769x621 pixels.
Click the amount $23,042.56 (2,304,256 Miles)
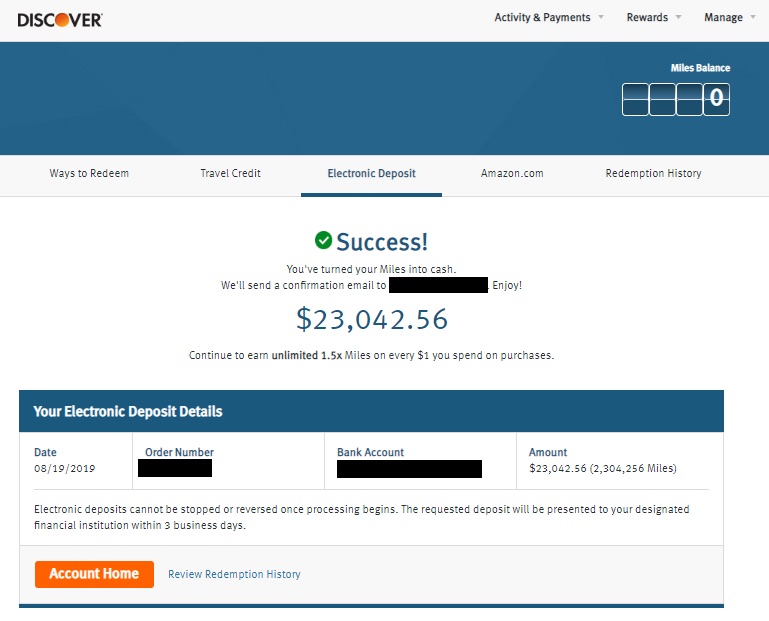click(603, 468)
